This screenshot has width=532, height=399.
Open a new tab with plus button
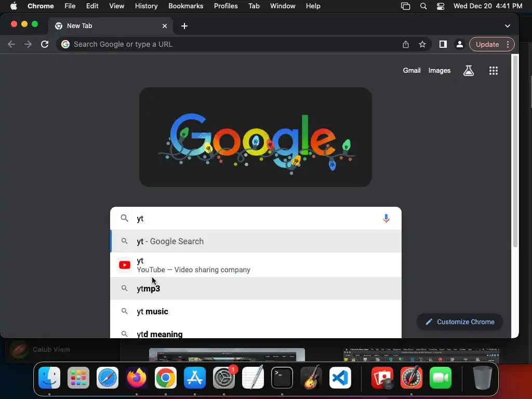184,26
